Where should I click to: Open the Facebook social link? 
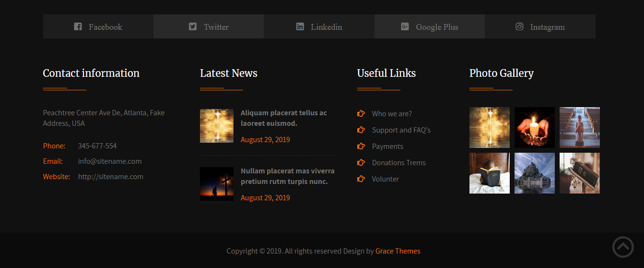(98, 26)
